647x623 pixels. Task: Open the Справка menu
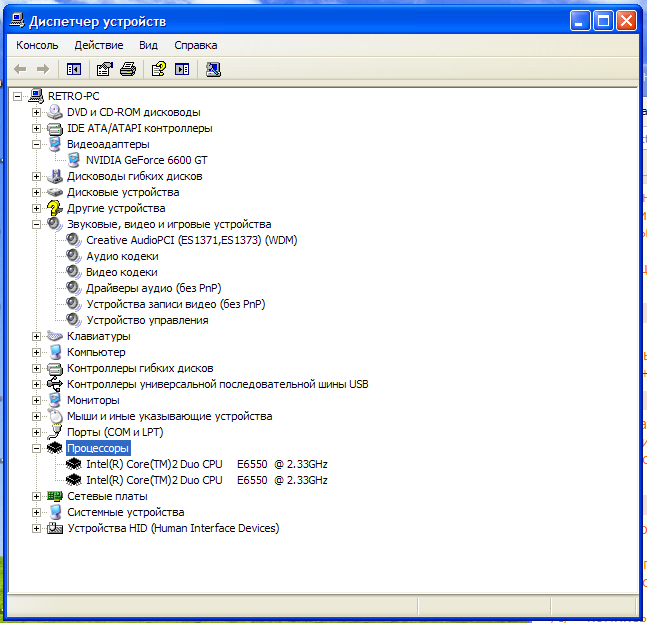196,45
